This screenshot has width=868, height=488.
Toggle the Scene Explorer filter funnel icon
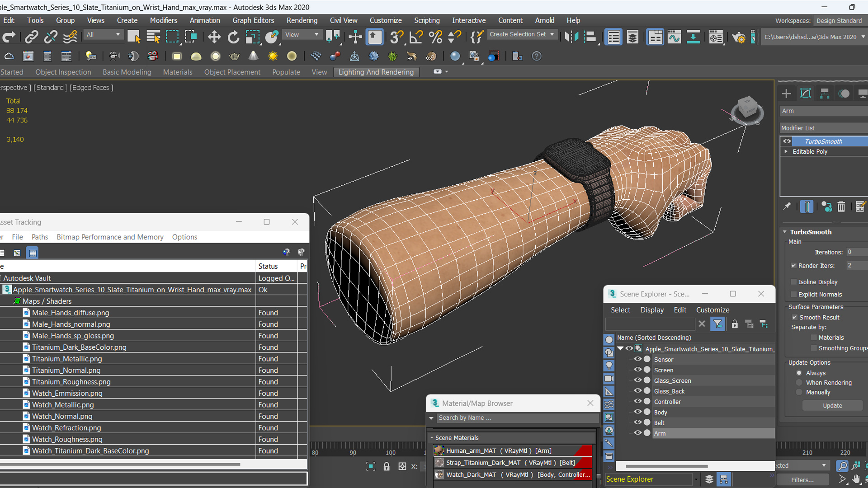coord(717,324)
